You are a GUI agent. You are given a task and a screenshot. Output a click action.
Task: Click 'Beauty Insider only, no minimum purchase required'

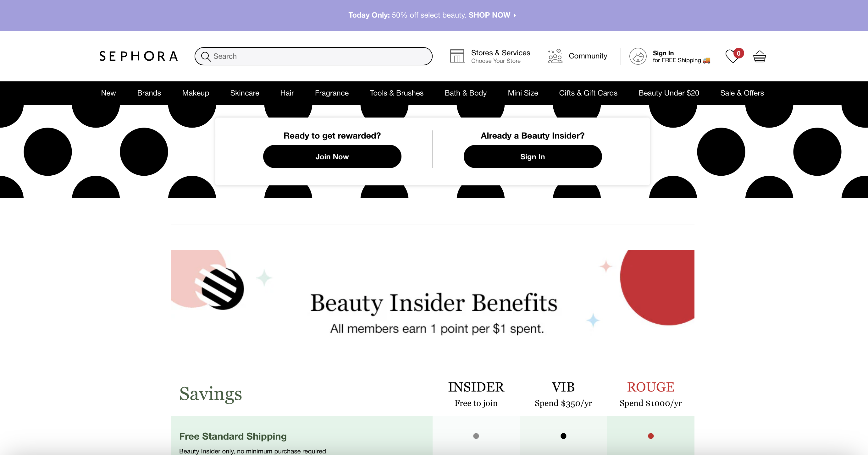252,451
